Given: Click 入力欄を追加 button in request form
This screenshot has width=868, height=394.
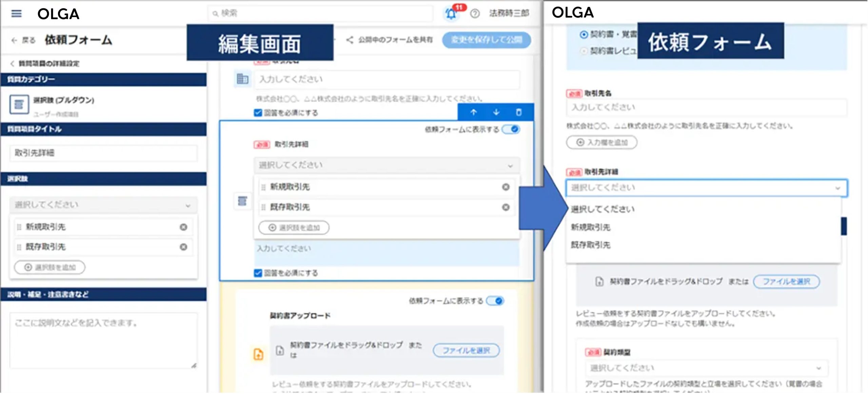Looking at the screenshot, I should pyautogui.click(x=601, y=143).
